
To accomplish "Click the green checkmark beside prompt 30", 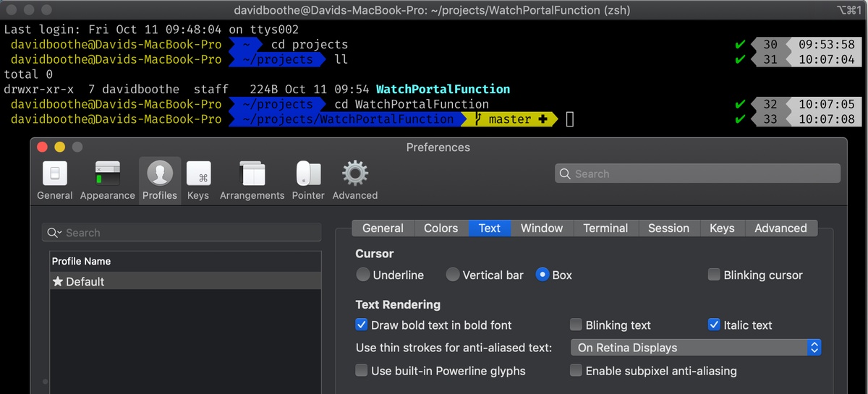I will click(x=740, y=45).
